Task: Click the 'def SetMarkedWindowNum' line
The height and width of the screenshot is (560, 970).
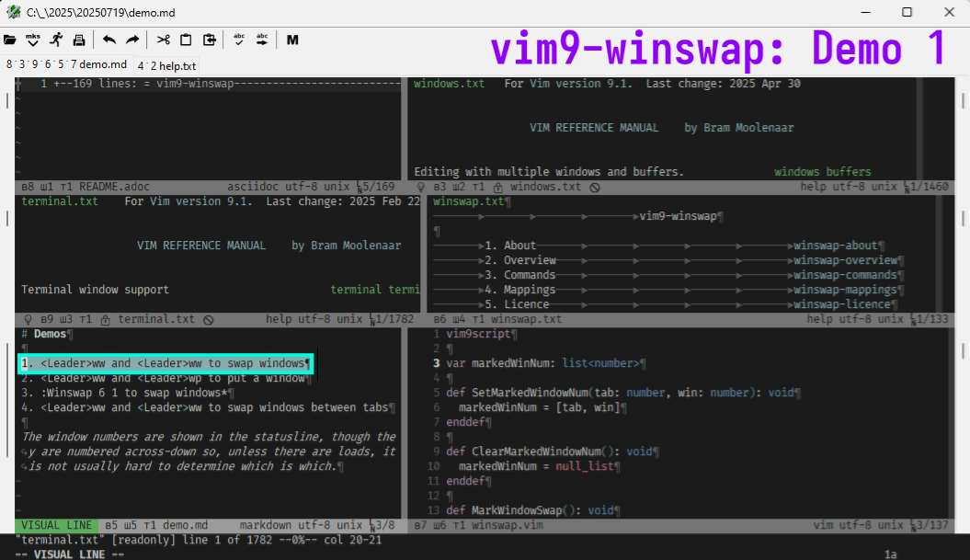Action: [x=621, y=393]
